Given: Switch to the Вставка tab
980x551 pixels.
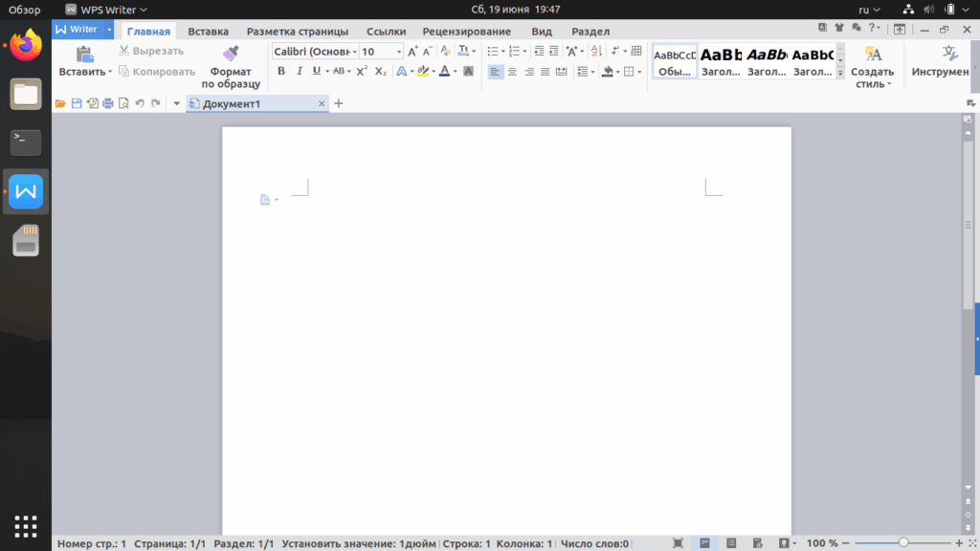Looking at the screenshot, I should coord(208,32).
